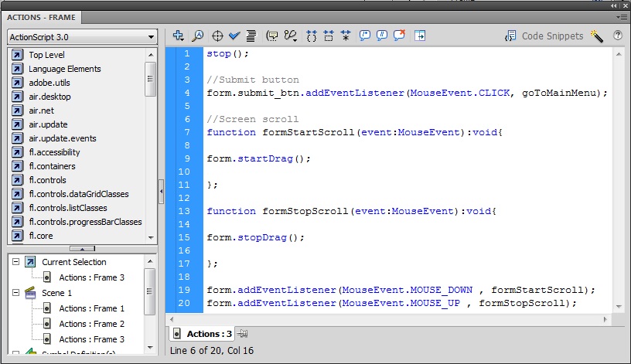Click Remove comment icon
The height and width of the screenshot is (364, 631).
click(x=399, y=36)
